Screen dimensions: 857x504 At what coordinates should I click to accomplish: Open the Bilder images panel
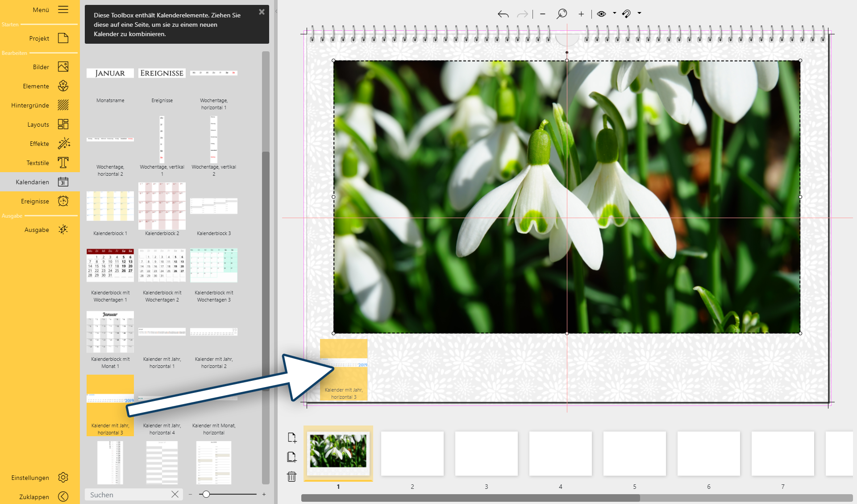tap(63, 67)
